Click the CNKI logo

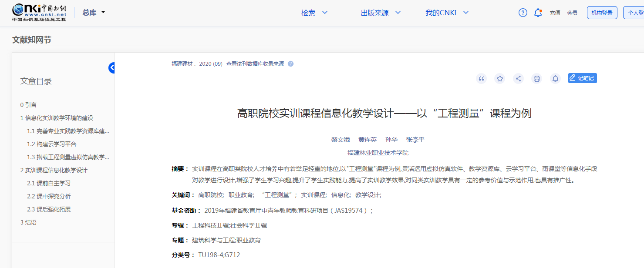(39, 13)
